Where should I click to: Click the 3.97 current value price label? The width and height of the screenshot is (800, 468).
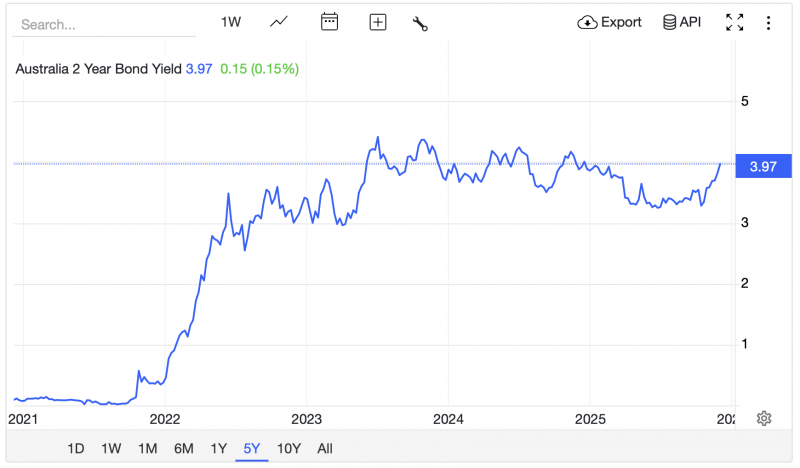[x=763, y=166]
